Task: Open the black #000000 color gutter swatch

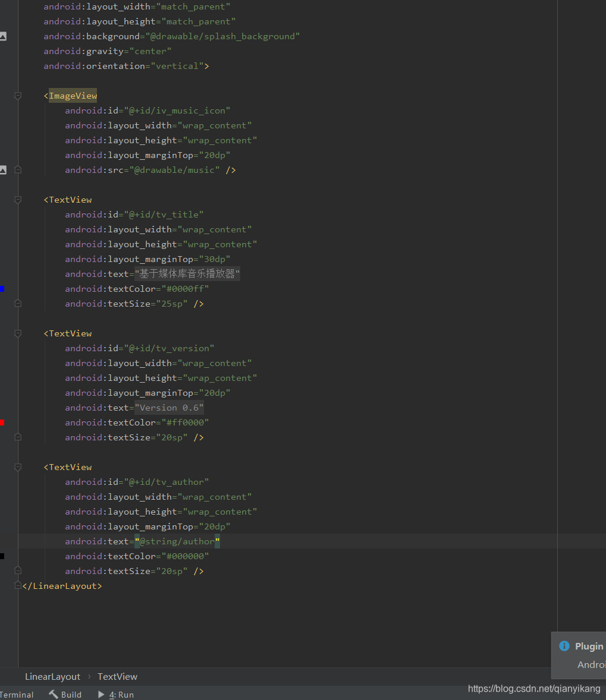Action: (2, 556)
